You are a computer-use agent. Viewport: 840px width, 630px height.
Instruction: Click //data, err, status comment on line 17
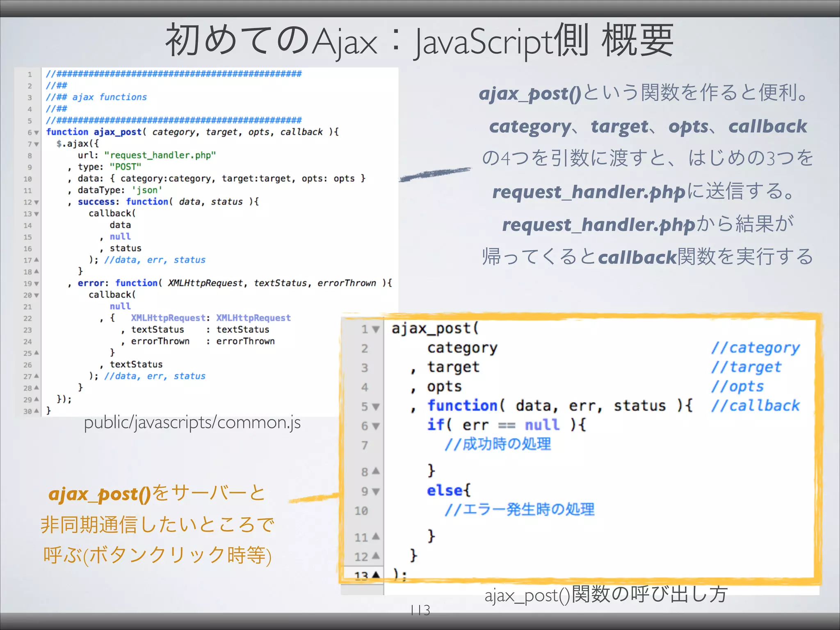point(155,260)
